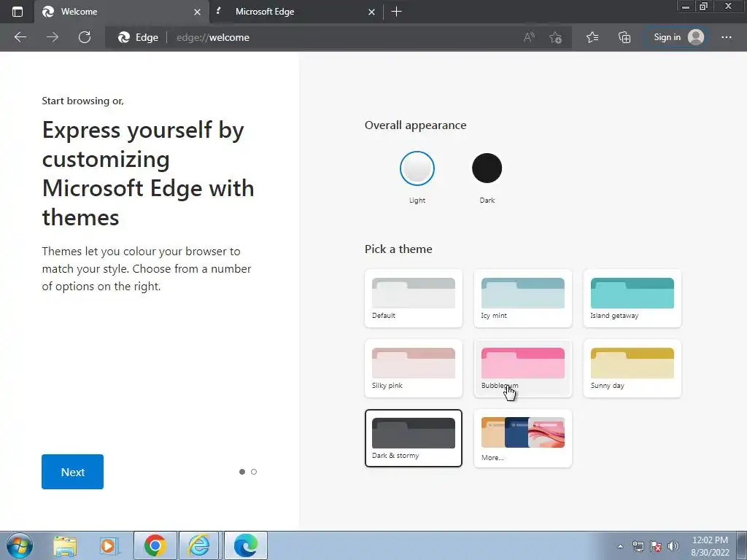747x560 pixels.
Task: Add this page to favorites star icon
Action: pos(555,37)
